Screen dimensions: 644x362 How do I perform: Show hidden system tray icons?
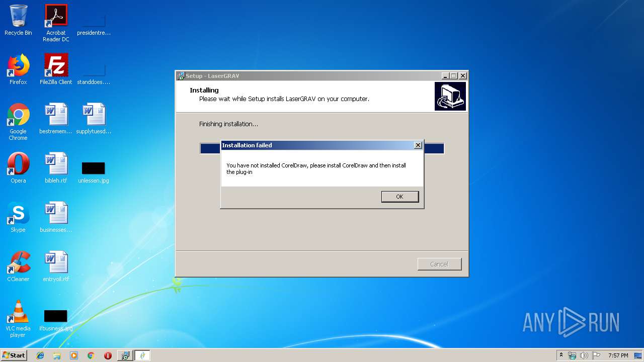[561, 355]
